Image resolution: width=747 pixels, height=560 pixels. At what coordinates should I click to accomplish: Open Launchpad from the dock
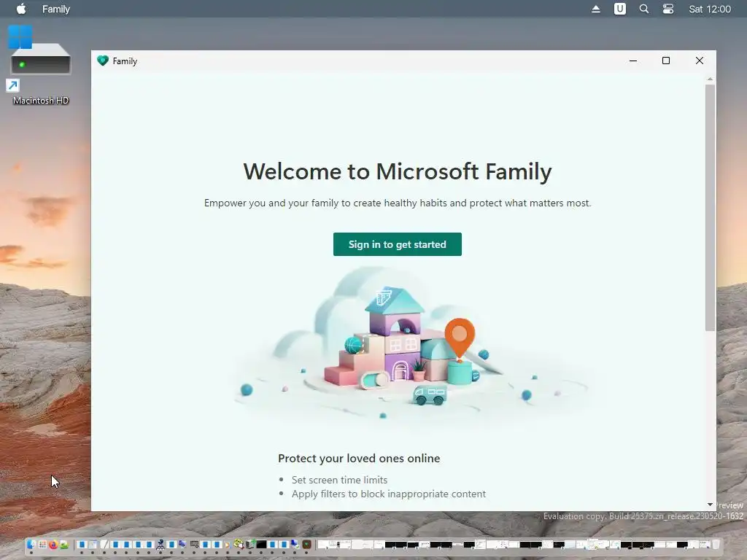(42, 544)
